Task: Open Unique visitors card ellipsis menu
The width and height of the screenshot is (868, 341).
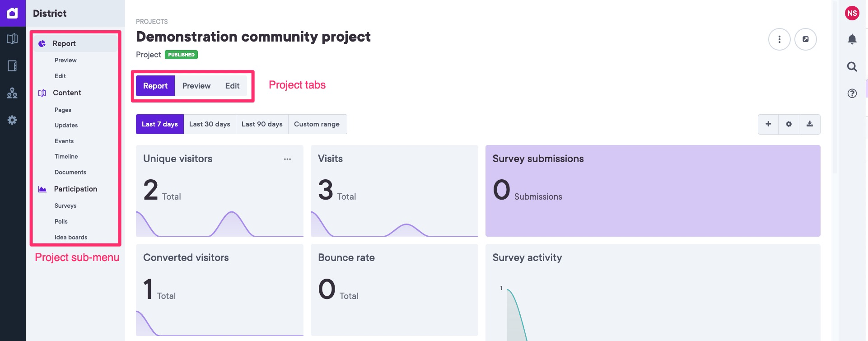Action: [287, 159]
